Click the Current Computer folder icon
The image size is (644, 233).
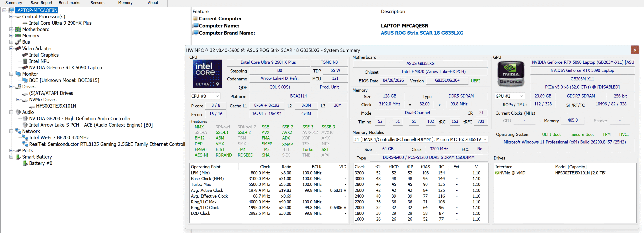point(195,19)
